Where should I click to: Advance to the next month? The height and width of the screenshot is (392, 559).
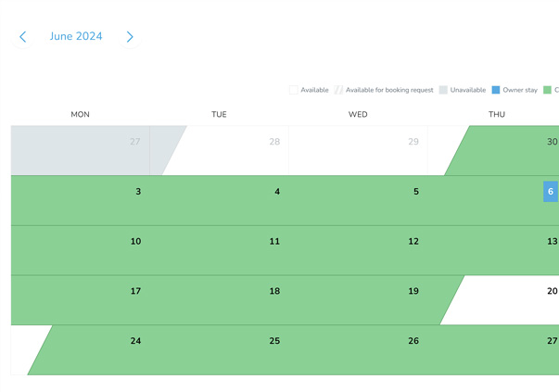pyautogui.click(x=130, y=37)
